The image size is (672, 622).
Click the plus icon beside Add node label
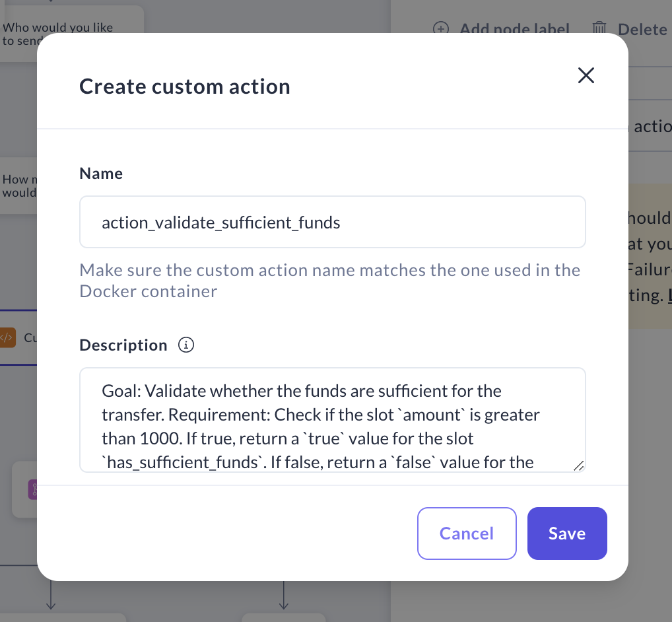coord(440,28)
